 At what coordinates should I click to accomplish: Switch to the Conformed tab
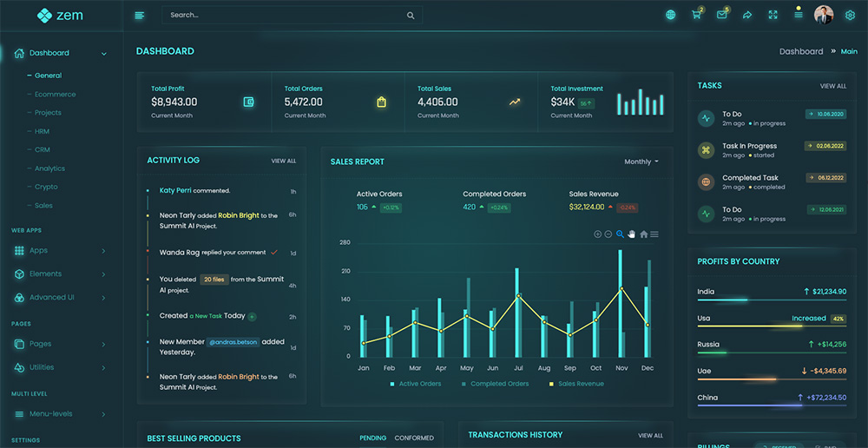414,438
